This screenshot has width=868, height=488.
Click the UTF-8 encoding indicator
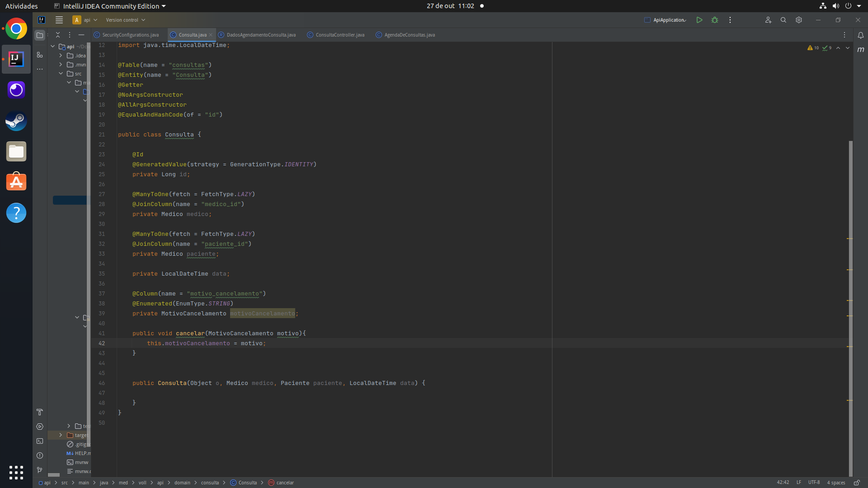pyautogui.click(x=814, y=483)
